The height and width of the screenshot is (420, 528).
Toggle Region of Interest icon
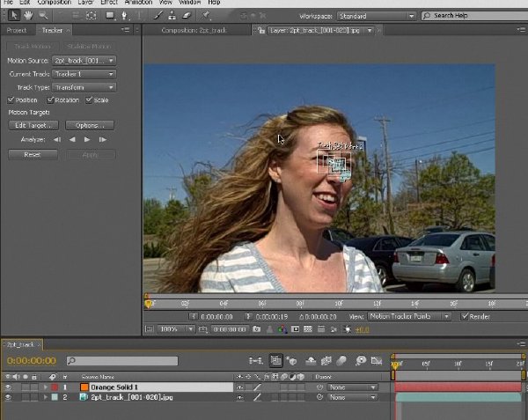[x=295, y=329]
